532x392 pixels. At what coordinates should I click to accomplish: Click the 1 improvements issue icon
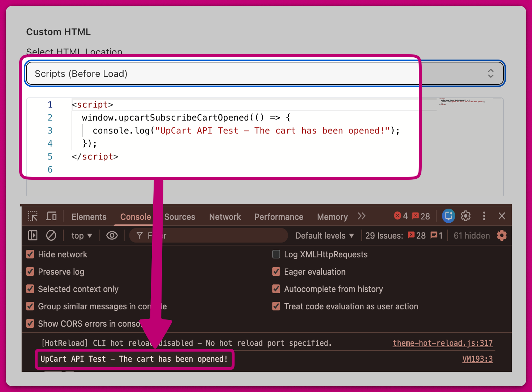[437, 235]
